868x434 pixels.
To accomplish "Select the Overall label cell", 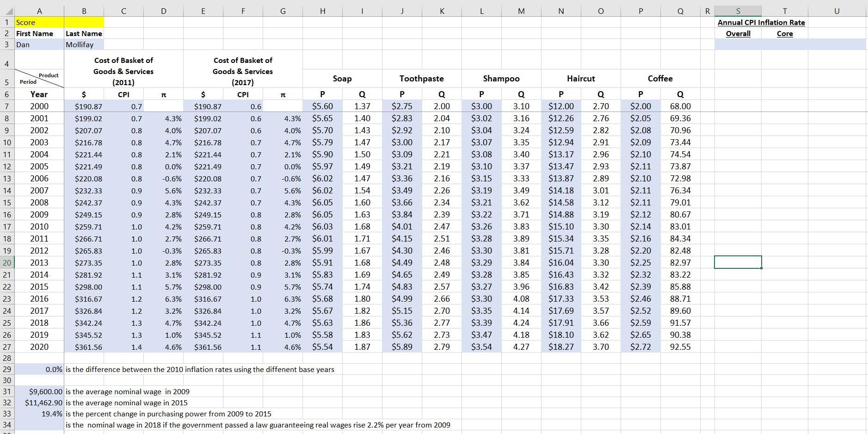I will pos(738,33).
